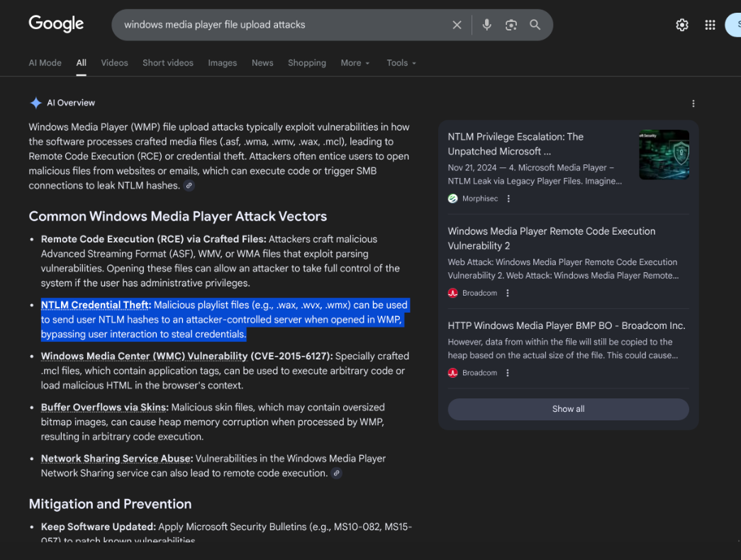Start voice search with microphone icon
741x560 pixels.
[486, 25]
